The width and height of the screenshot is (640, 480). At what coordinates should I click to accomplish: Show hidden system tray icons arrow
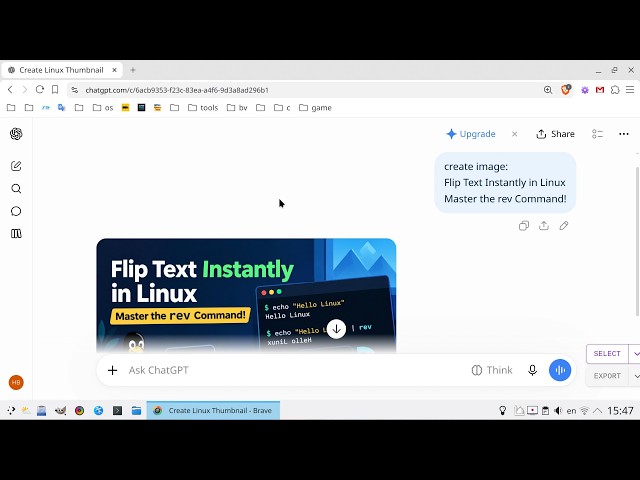click(598, 411)
